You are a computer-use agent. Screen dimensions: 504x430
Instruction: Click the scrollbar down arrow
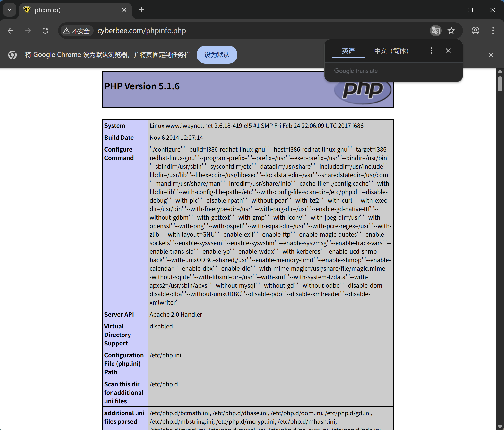(x=500, y=426)
